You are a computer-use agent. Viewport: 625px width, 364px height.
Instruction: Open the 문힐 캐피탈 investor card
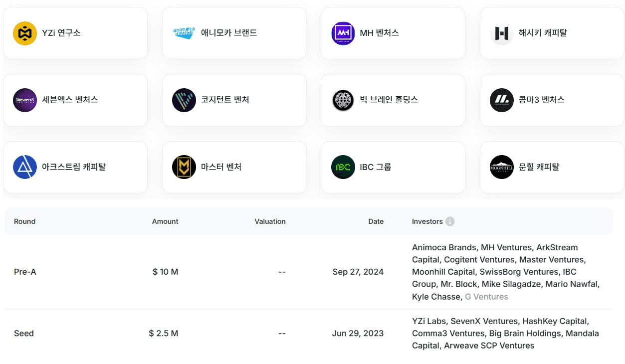[x=552, y=167]
